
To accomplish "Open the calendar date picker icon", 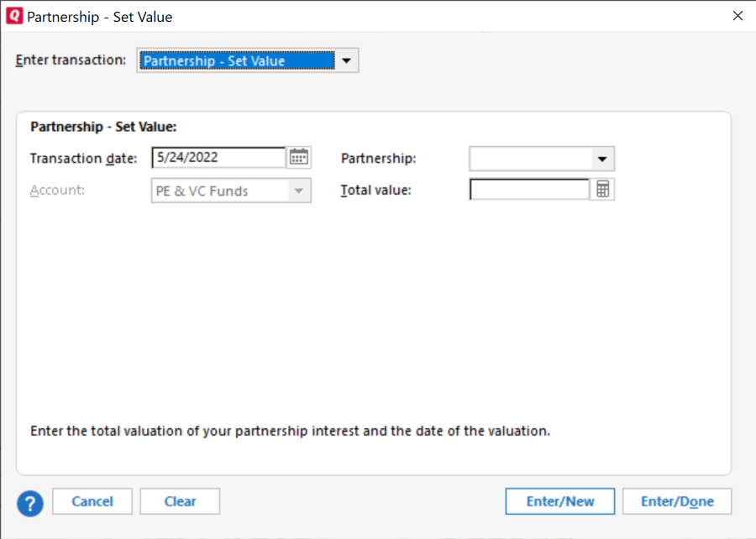I will click(299, 158).
